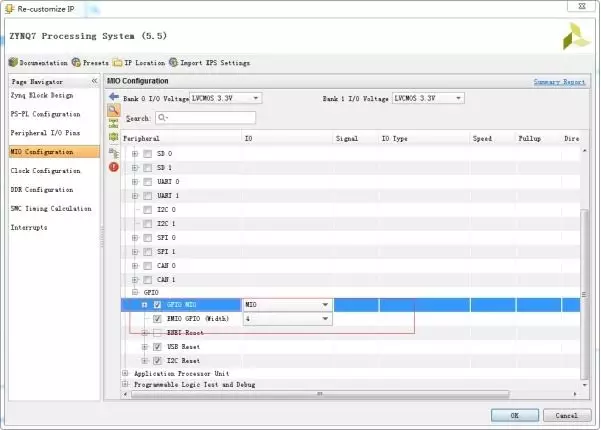This screenshot has height=430, width=601.
Task: Click the magnifier search icon in side toolbar
Action: point(113,110)
